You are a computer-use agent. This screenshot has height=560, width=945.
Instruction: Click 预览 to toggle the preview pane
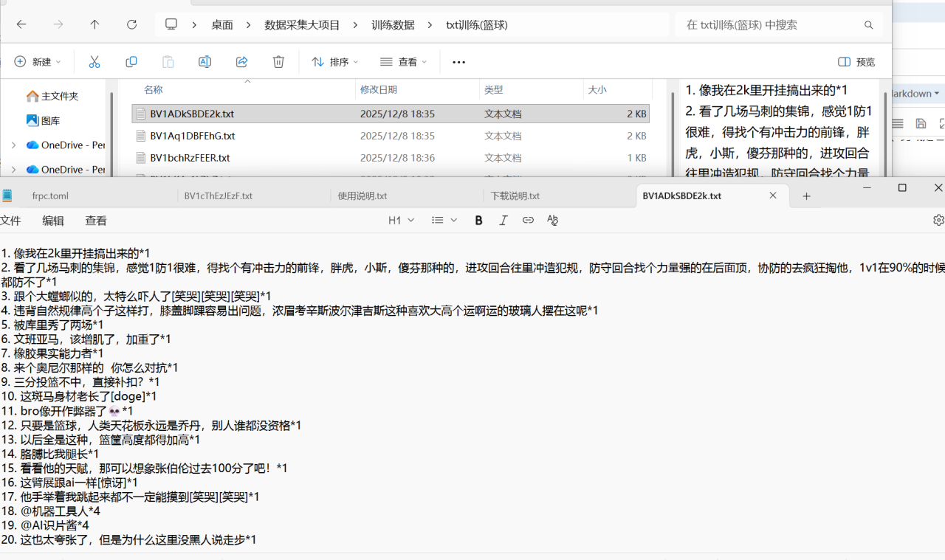[x=856, y=62]
